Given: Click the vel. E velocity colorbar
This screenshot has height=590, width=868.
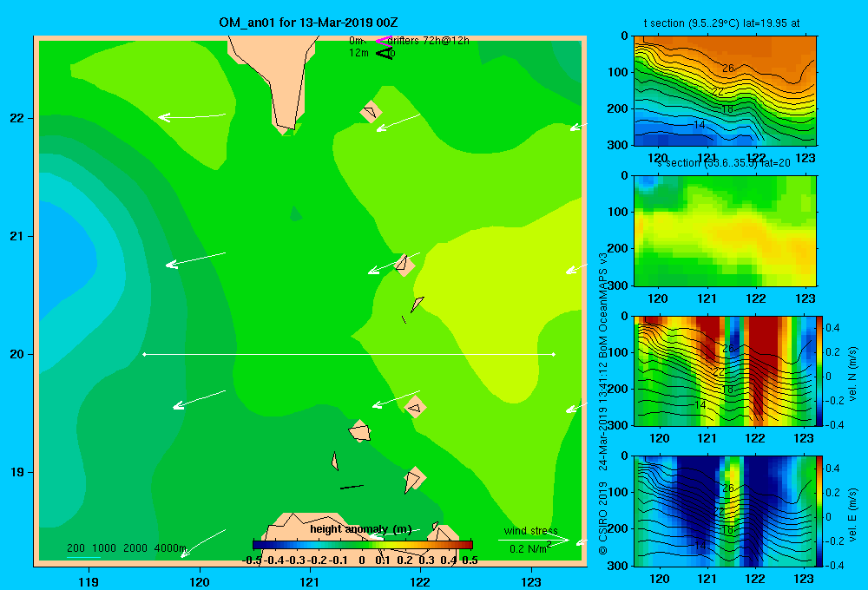Looking at the screenshot, I should (820, 511).
